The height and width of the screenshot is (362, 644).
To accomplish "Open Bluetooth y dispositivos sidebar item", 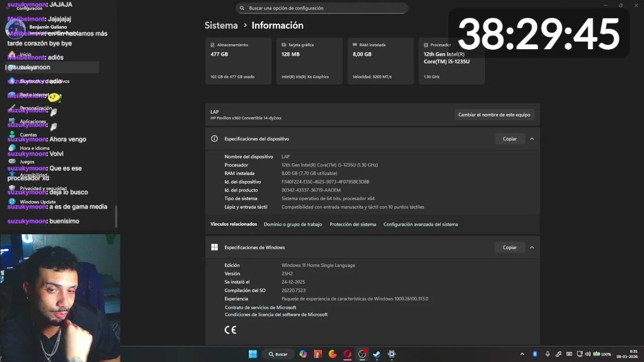I will point(53,81).
